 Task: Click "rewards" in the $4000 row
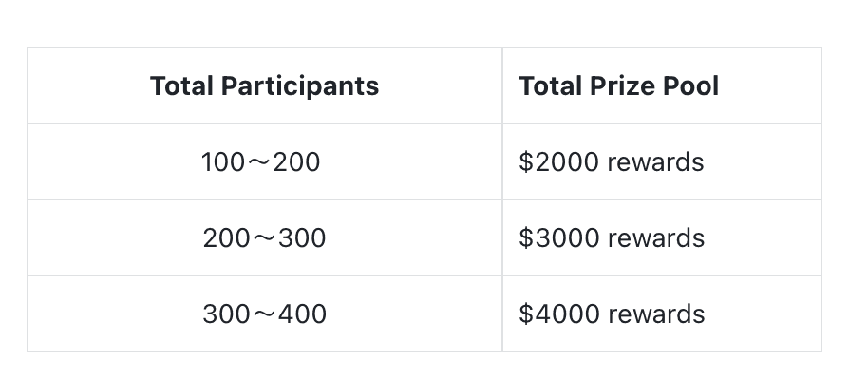(656, 314)
